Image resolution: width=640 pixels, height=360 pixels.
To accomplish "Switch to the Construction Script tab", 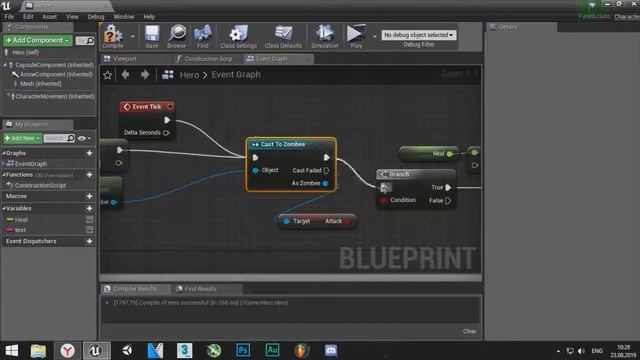I will 208,59.
